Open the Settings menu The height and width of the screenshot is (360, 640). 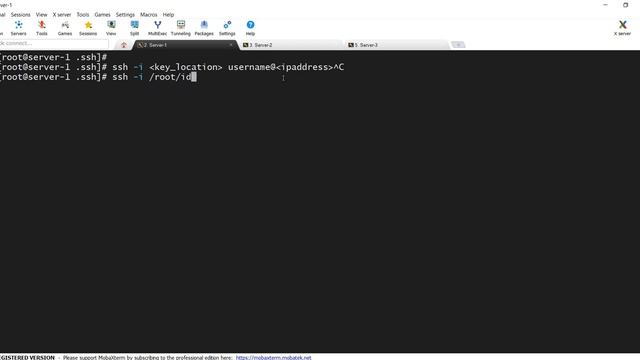[125, 15]
